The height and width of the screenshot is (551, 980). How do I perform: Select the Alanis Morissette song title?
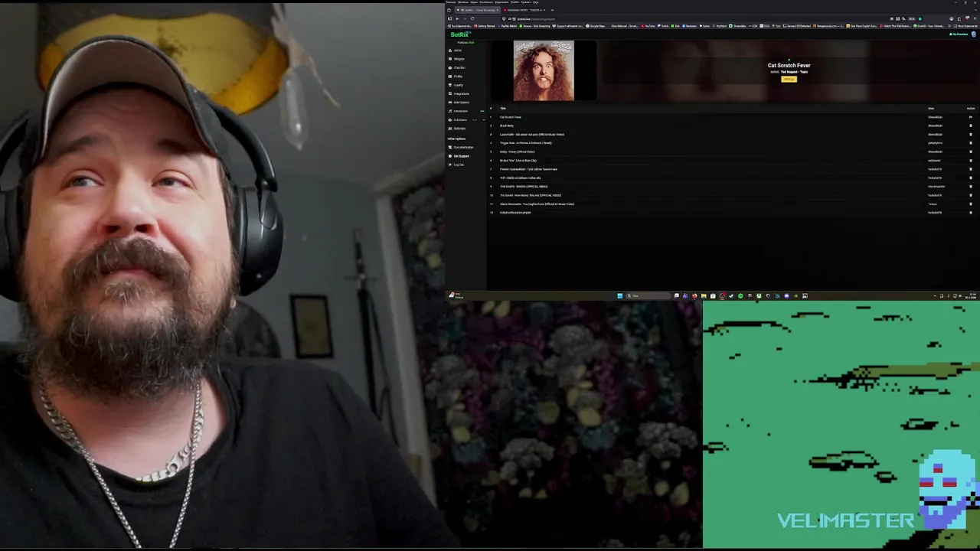pos(537,204)
